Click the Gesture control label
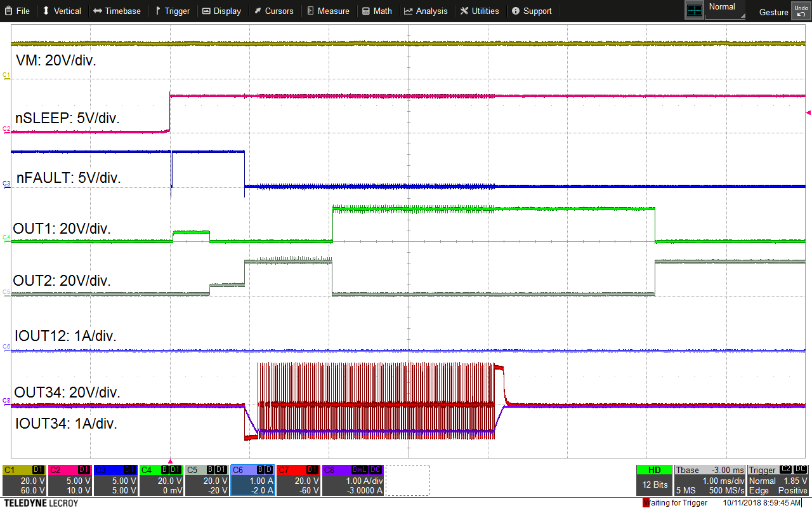This screenshot has width=812, height=508. [773, 12]
